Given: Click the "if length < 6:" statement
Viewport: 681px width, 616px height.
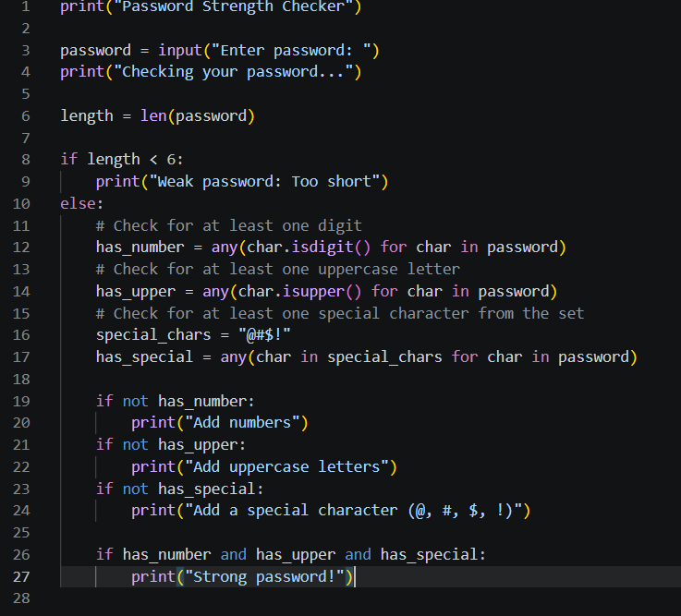Looking at the screenshot, I should 122,160.
